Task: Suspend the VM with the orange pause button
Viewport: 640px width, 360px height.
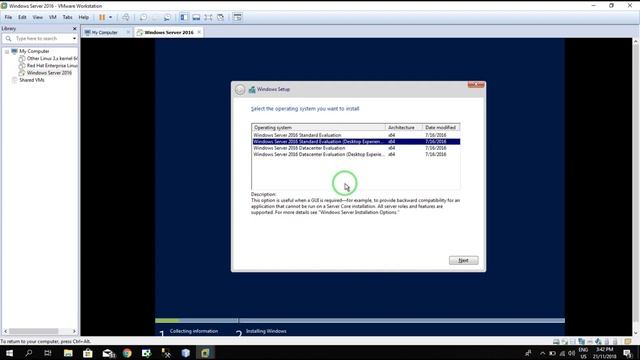Action: pyautogui.click(x=102, y=17)
